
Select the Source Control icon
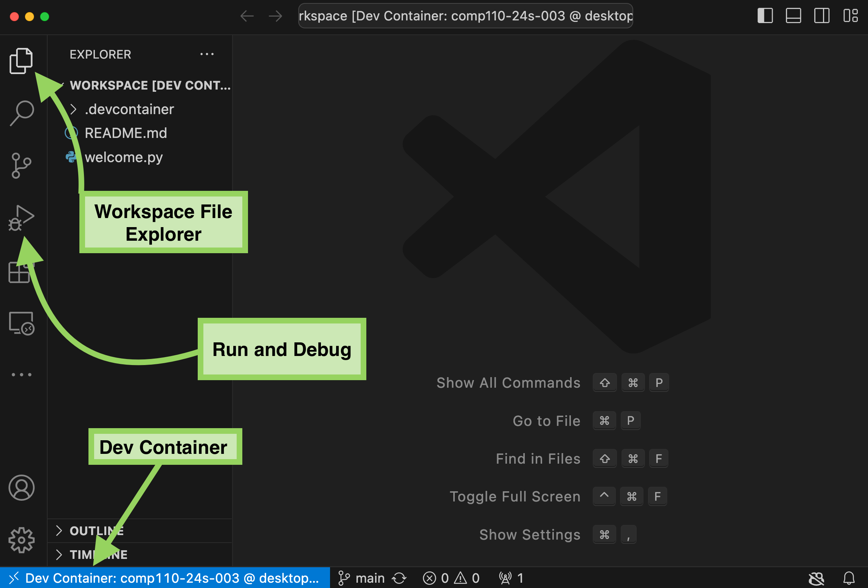click(x=21, y=164)
